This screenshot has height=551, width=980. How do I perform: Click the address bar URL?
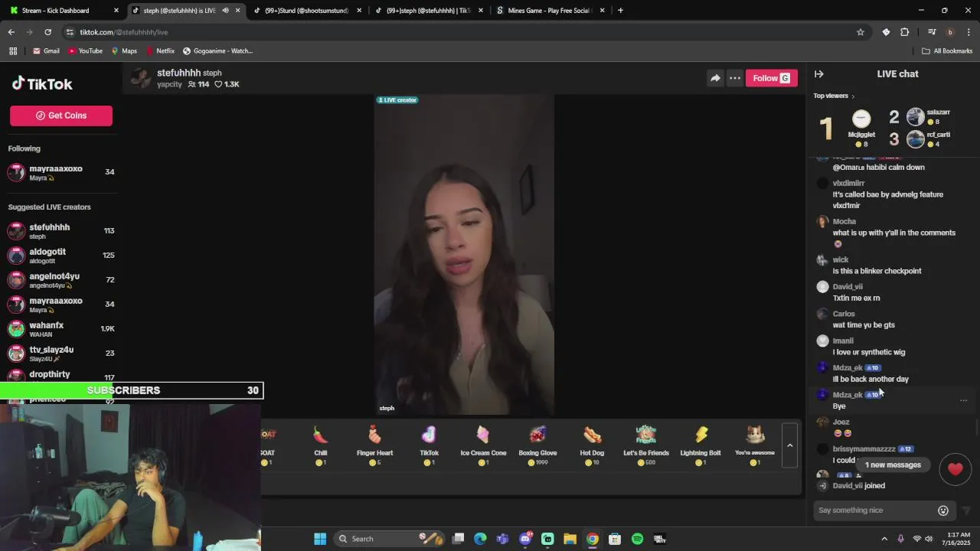(x=123, y=32)
